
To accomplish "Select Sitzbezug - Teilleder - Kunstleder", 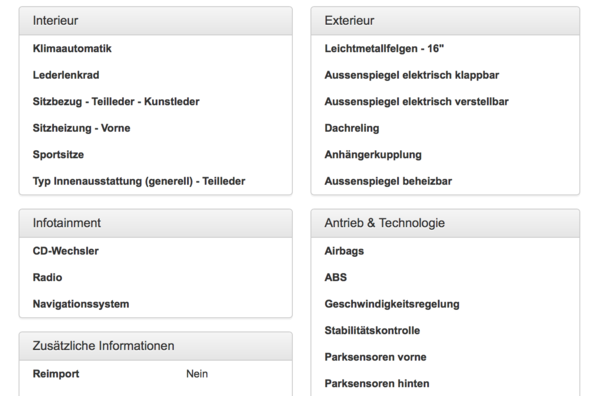I will coord(116,102).
